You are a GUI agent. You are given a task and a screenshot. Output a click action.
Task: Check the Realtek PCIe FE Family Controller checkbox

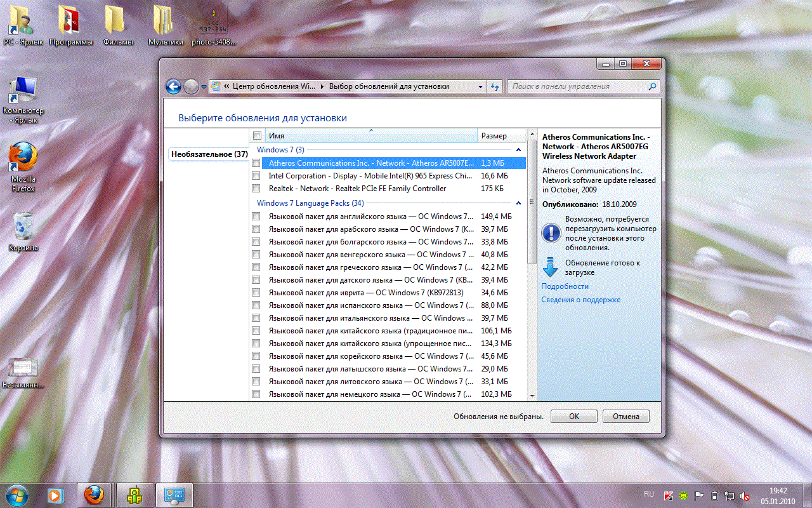point(256,189)
